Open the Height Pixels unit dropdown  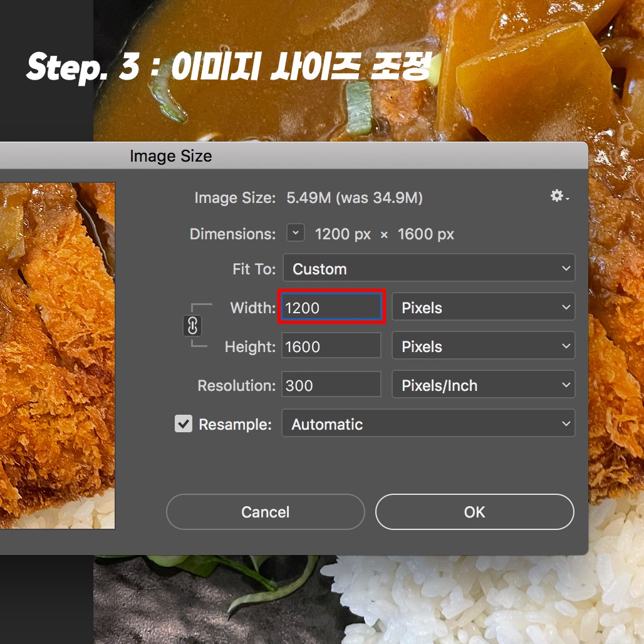point(484,345)
